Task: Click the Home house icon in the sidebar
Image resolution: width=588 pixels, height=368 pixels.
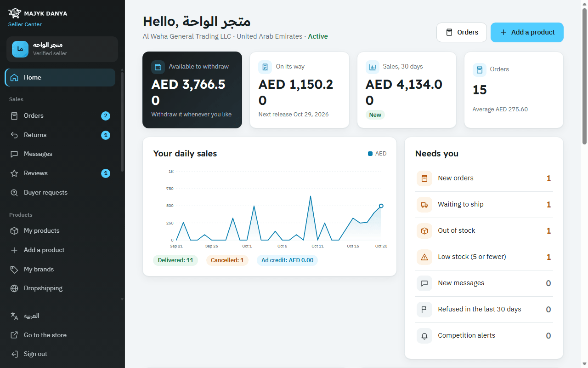Action: click(x=15, y=77)
